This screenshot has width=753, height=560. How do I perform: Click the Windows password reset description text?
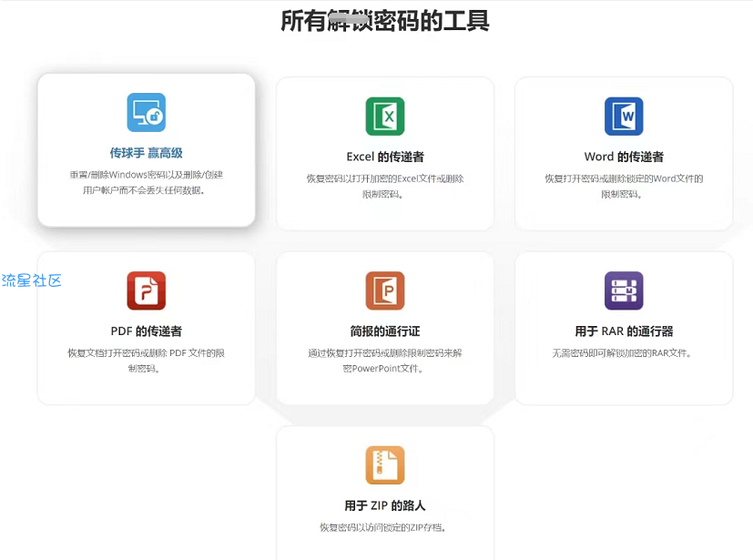tap(146, 182)
